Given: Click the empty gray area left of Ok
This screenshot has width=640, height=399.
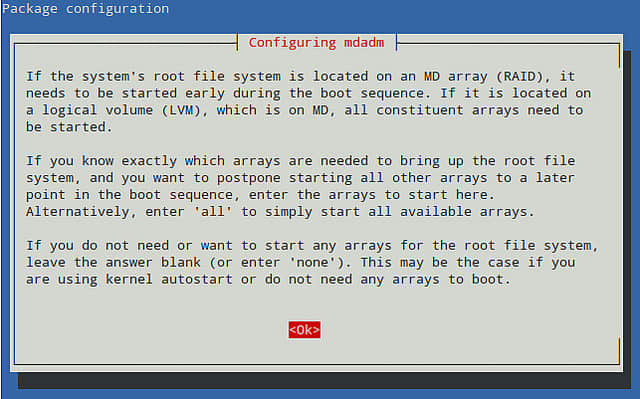Looking at the screenshot, I should pyautogui.click(x=151, y=330).
